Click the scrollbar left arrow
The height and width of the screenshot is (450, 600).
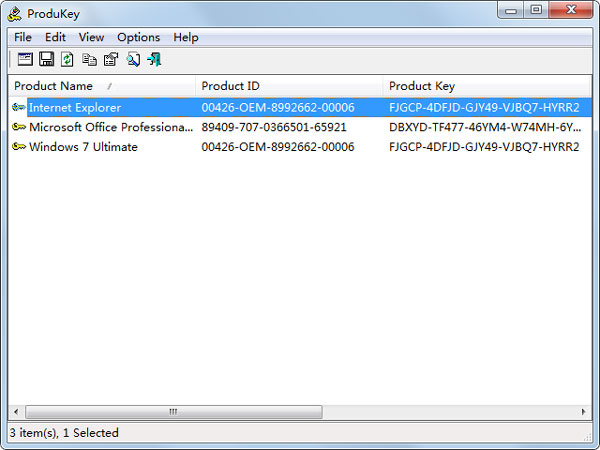16,412
